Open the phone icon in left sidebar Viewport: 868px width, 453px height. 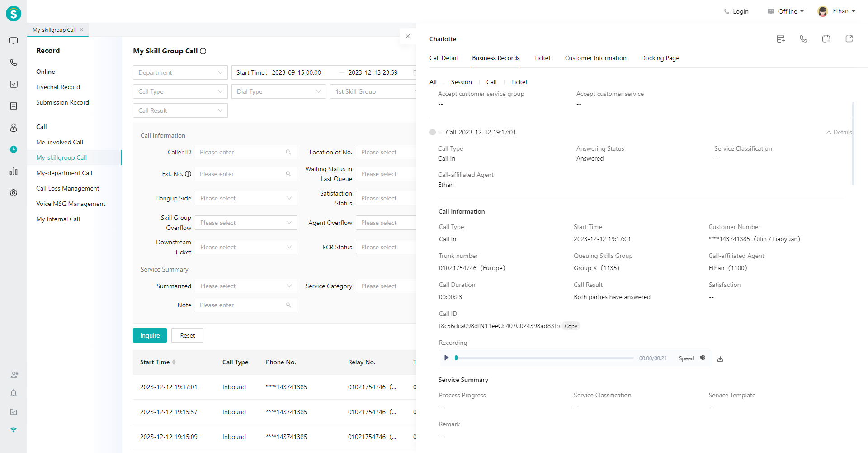[14, 62]
